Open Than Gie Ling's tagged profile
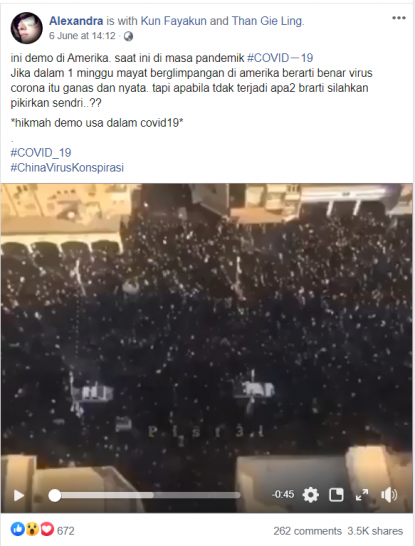The height and width of the screenshot is (546, 415). pos(268,21)
